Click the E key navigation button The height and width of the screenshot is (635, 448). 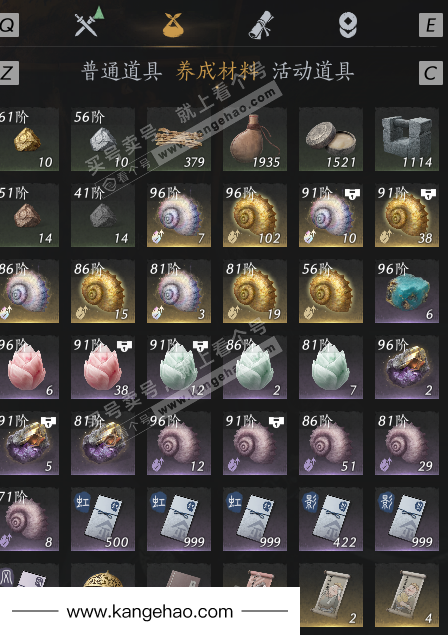tap(431, 26)
